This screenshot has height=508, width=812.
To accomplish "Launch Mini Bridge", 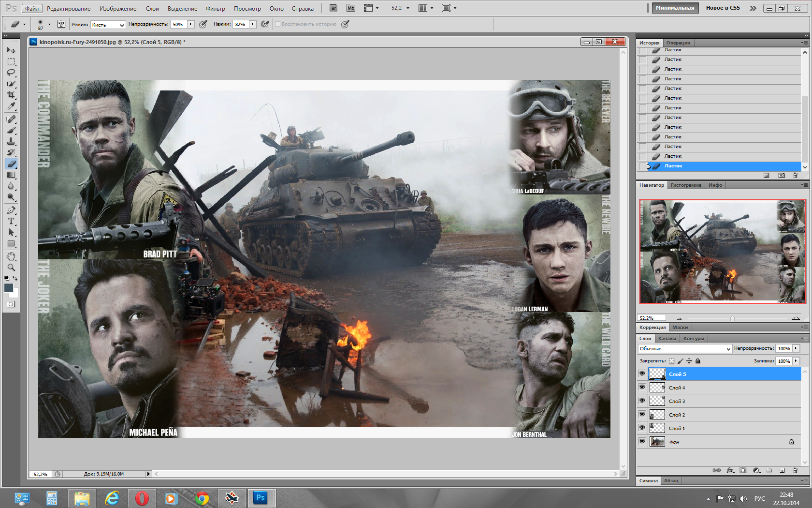I will pos(351,8).
